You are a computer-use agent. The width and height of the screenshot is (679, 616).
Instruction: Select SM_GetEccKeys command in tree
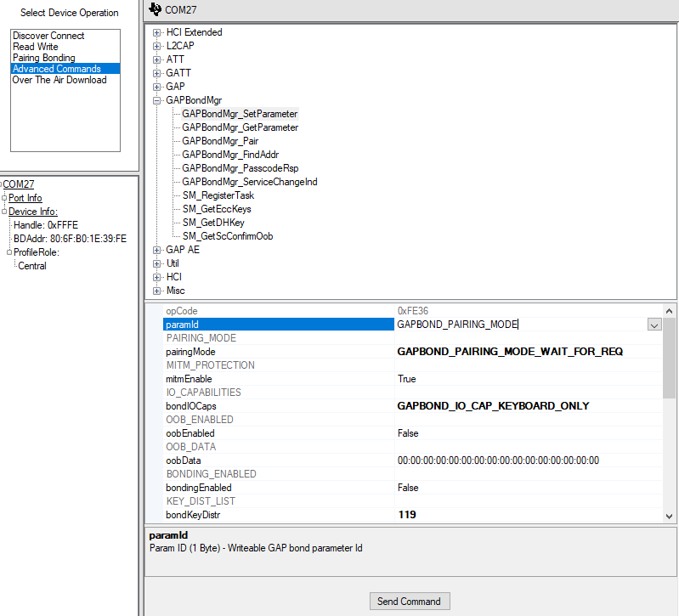(x=217, y=209)
